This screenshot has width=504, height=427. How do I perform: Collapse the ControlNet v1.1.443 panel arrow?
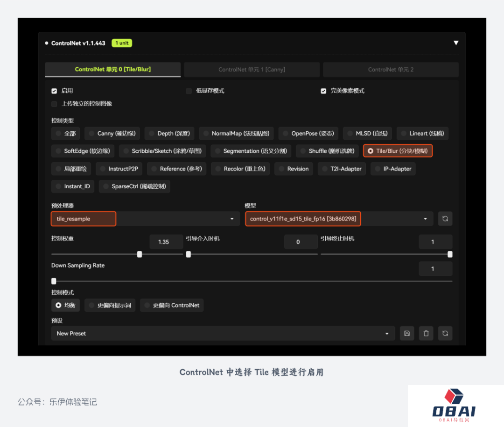[456, 43]
